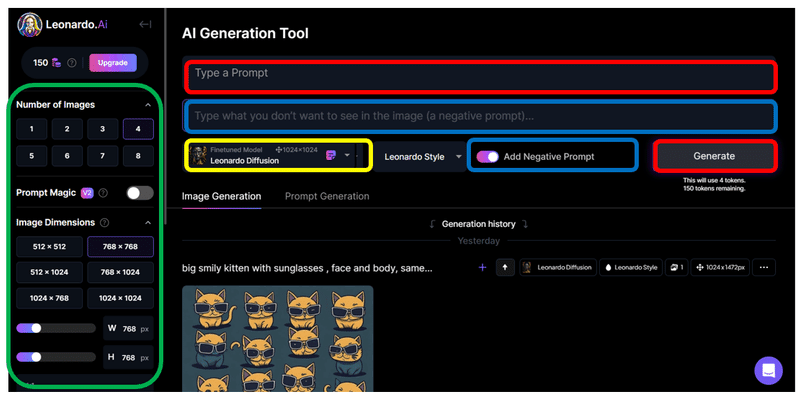The image size is (800, 397).
Task: Click the Yesterday date label
Action: coord(479,241)
